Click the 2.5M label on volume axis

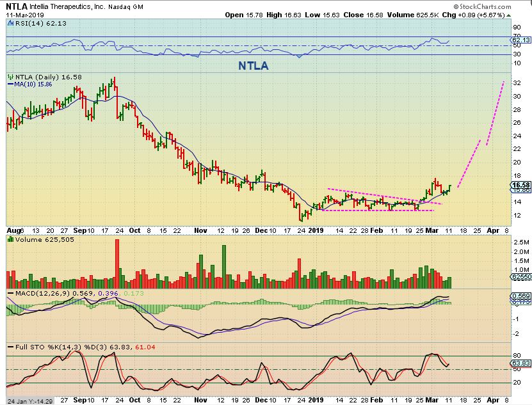click(522, 242)
